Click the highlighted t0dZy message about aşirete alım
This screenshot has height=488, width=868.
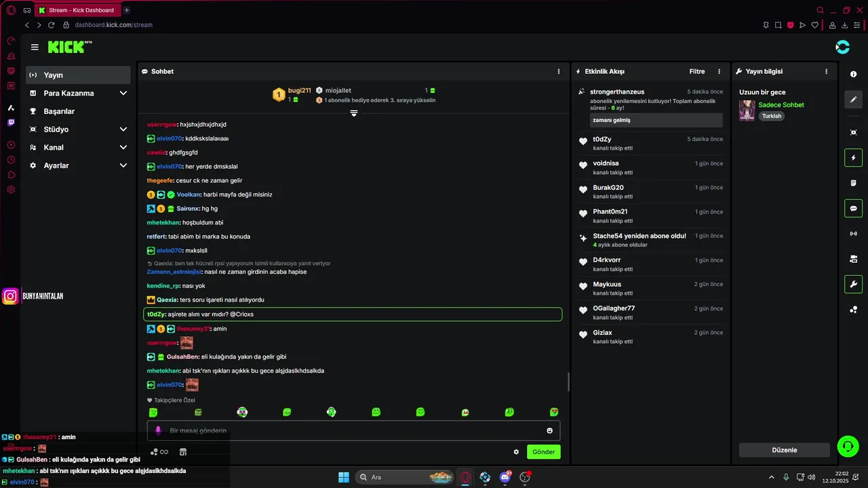point(353,314)
